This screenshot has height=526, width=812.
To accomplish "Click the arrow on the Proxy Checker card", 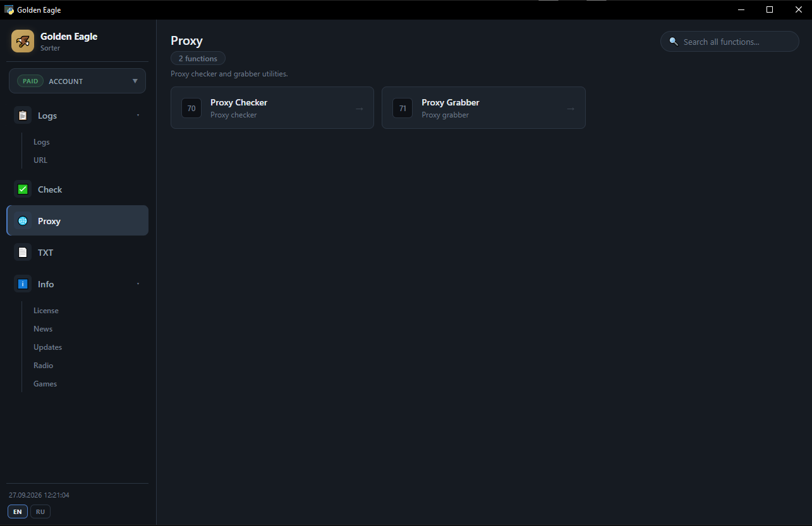I will pos(359,109).
